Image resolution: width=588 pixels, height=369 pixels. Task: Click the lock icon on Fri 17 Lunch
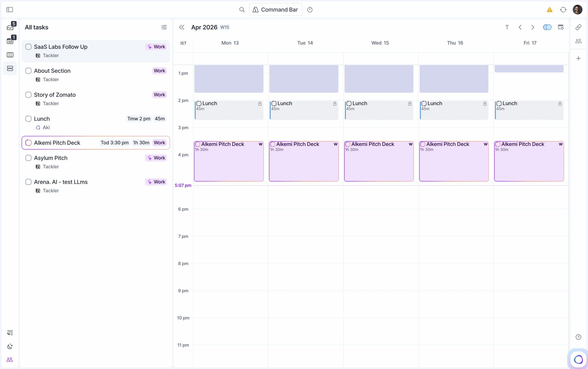coord(560,104)
